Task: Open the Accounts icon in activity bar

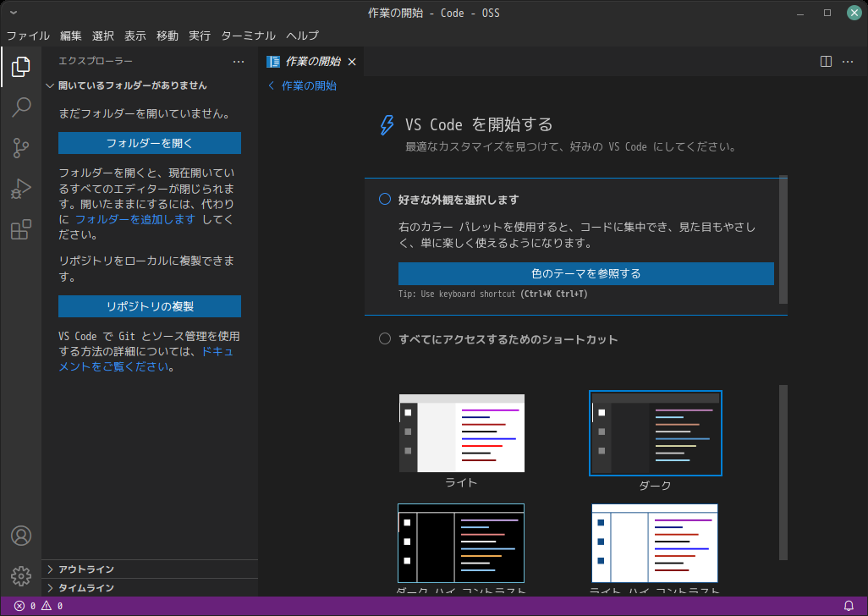Action: click(x=21, y=536)
